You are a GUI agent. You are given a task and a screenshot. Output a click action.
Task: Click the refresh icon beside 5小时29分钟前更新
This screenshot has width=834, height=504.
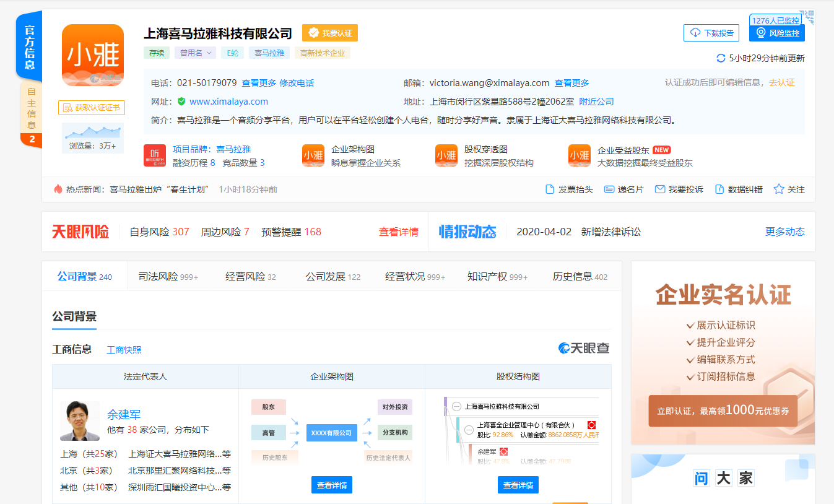(x=721, y=58)
